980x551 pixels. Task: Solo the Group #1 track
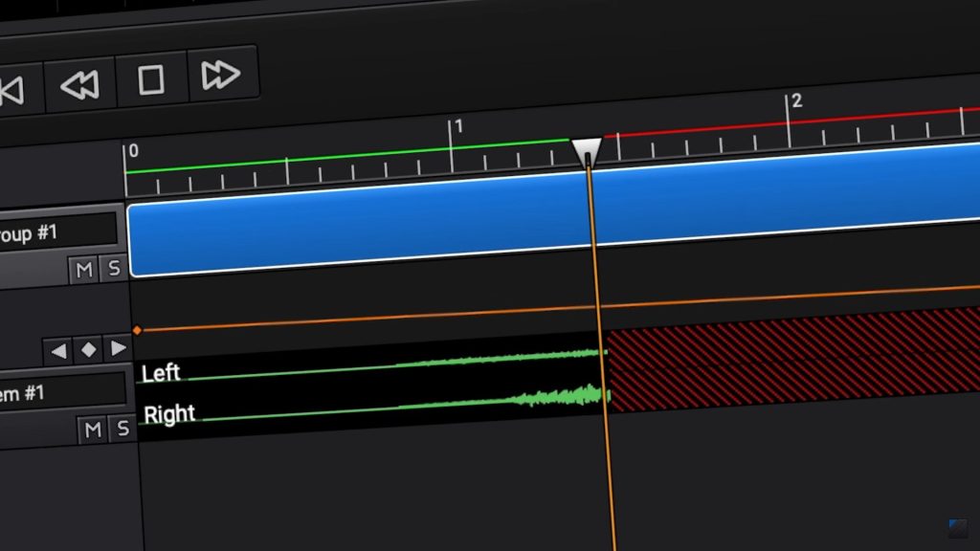point(114,269)
